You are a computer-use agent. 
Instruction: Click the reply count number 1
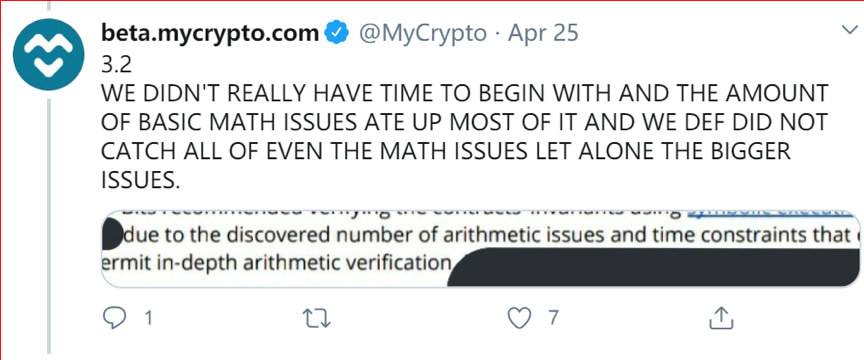(147, 318)
